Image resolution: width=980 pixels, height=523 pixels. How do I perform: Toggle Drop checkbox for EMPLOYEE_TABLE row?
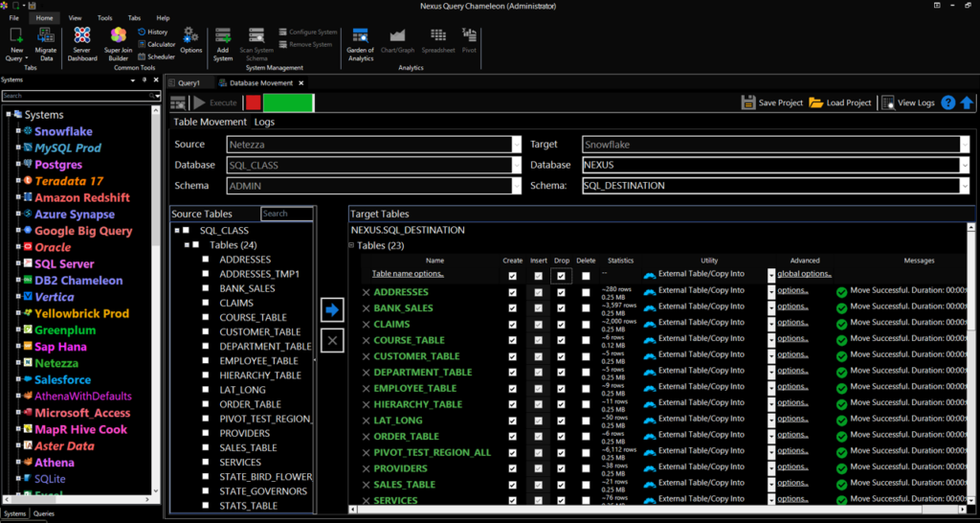[561, 388]
